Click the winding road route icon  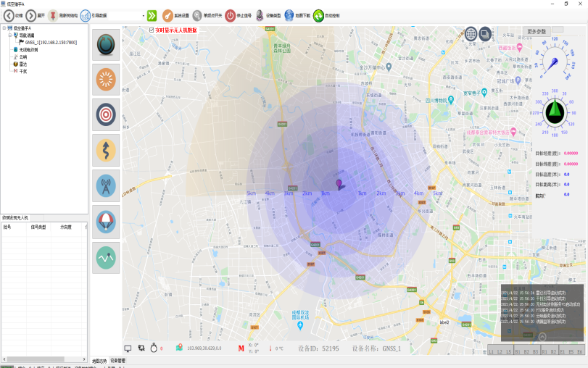[106, 151]
